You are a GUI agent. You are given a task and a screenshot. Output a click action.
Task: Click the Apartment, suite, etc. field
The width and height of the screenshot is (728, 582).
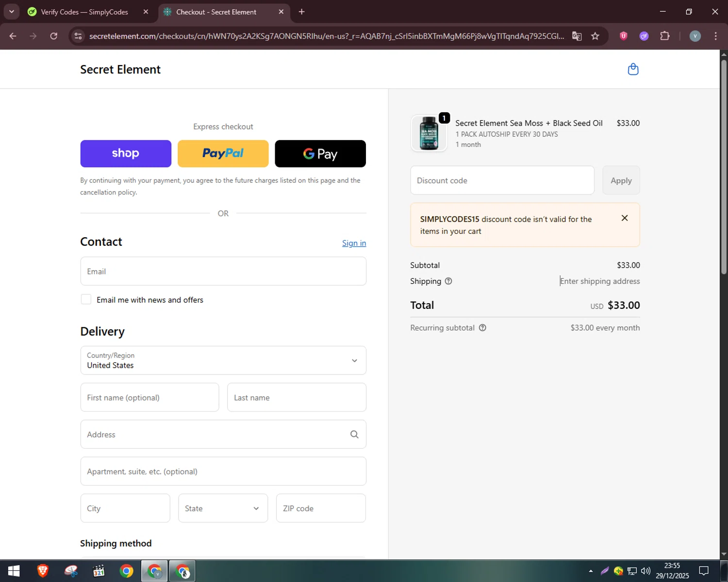pyautogui.click(x=223, y=471)
